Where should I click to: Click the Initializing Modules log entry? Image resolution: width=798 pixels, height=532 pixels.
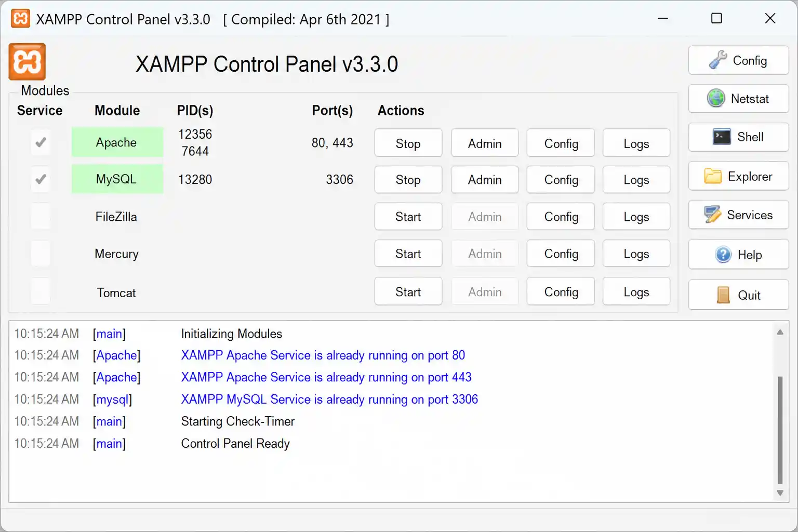232,334
